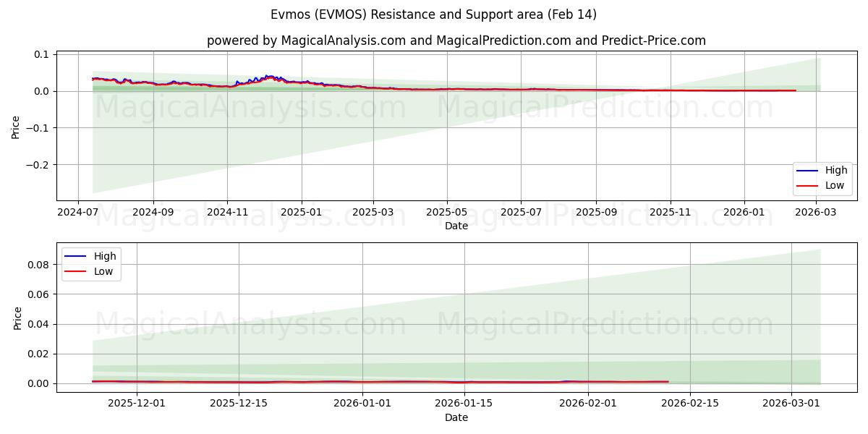Click the '2026-02-15' date tick label
Image resolution: width=868 pixels, height=434 pixels.
pos(690,404)
